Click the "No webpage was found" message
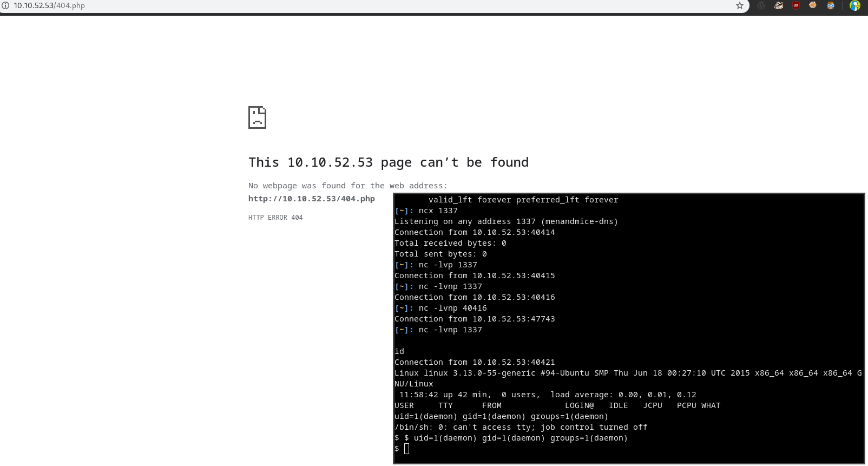Image resolution: width=868 pixels, height=466 pixels. pos(348,186)
